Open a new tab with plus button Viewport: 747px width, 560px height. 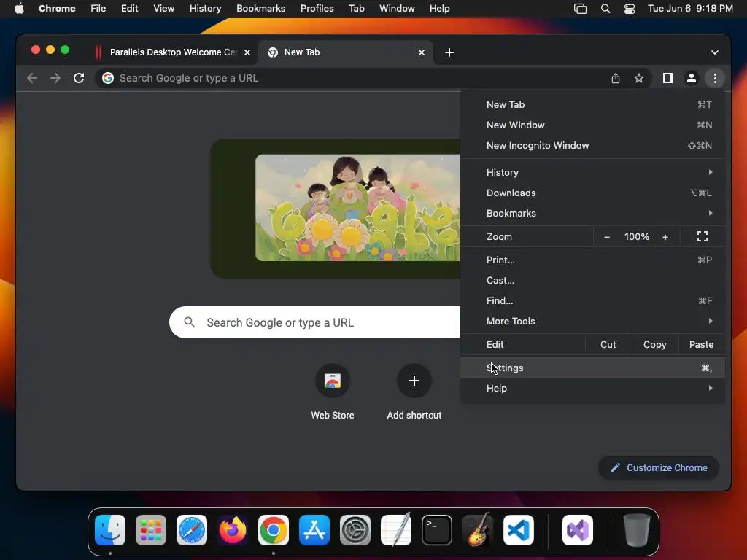[449, 52]
